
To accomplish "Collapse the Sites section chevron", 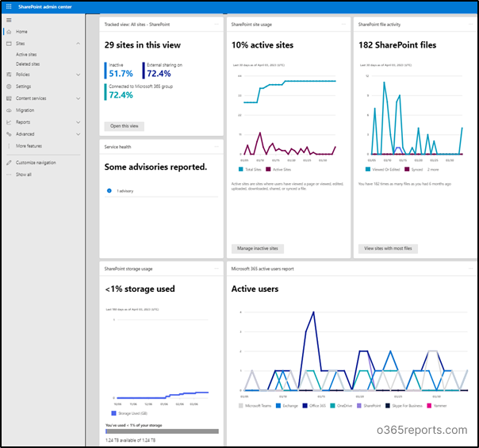I will [x=79, y=44].
